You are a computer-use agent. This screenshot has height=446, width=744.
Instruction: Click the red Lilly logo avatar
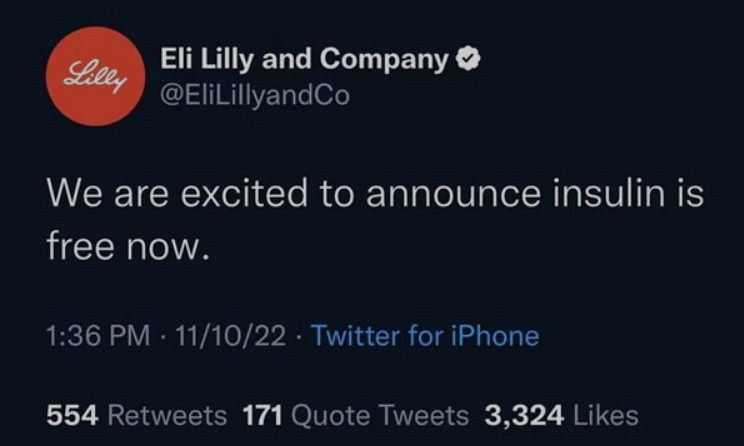[x=95, y=77]
